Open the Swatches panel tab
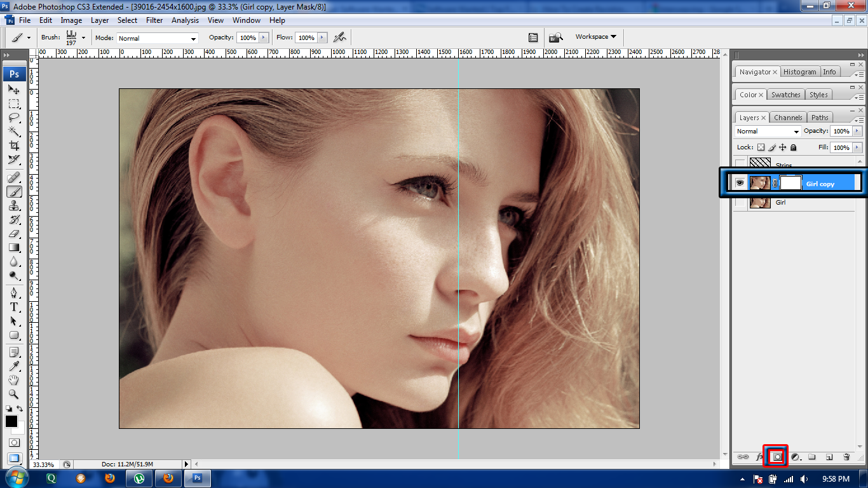Viewport: 868px width, 488px height. pos(785,95)
